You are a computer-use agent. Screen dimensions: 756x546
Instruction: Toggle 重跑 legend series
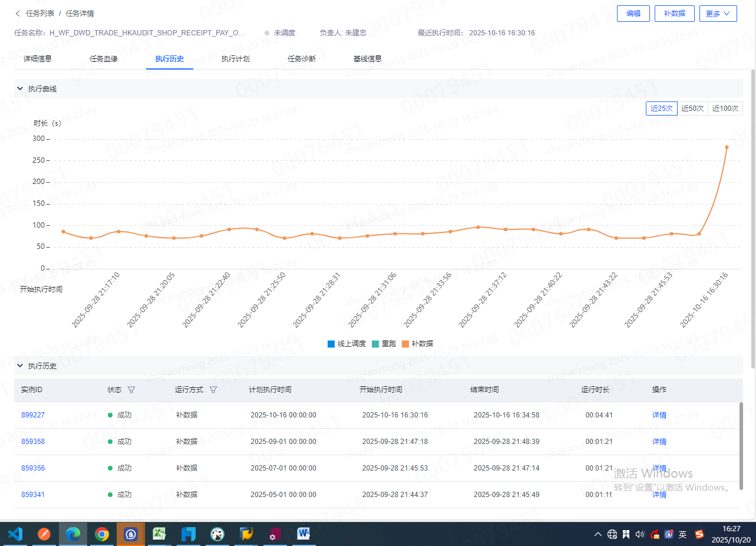tap(384, 344)
